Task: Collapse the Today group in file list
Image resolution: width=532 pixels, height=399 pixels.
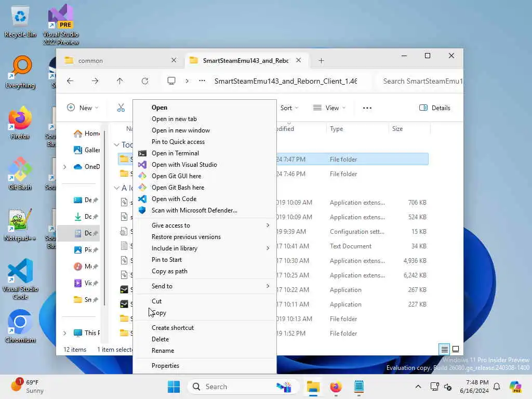Action: tap(116, 145)
